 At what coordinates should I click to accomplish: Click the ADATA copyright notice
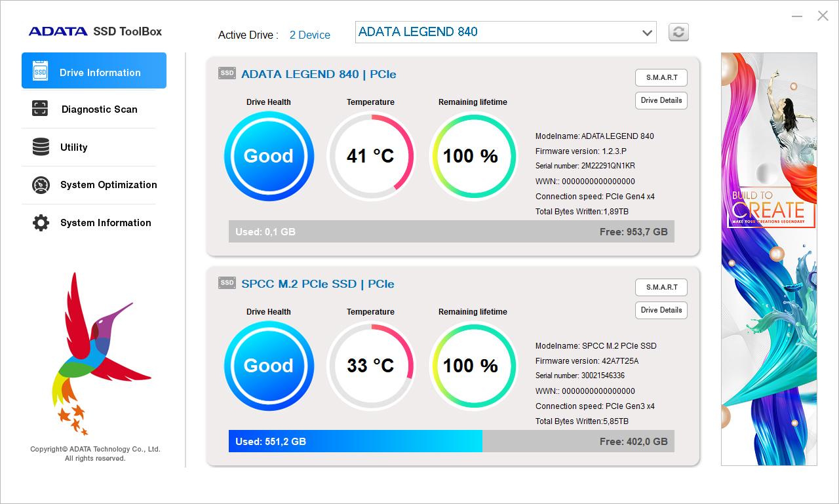95,454
